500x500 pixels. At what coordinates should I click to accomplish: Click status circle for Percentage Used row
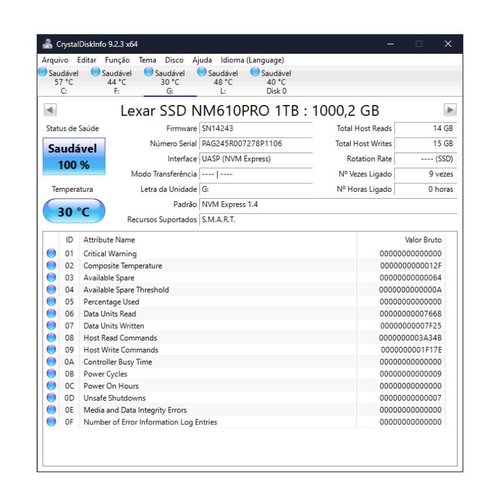point(51,301)
